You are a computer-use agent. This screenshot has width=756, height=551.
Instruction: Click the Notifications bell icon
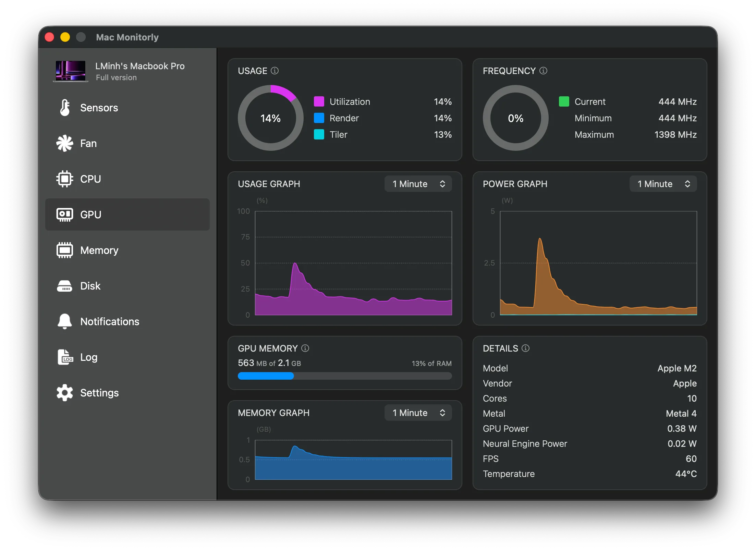pyautogui.click(x=65, y=321)
